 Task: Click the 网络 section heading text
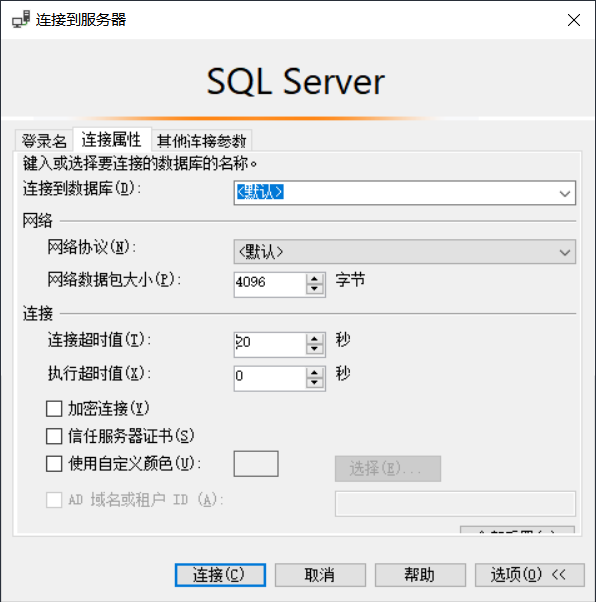37,221
